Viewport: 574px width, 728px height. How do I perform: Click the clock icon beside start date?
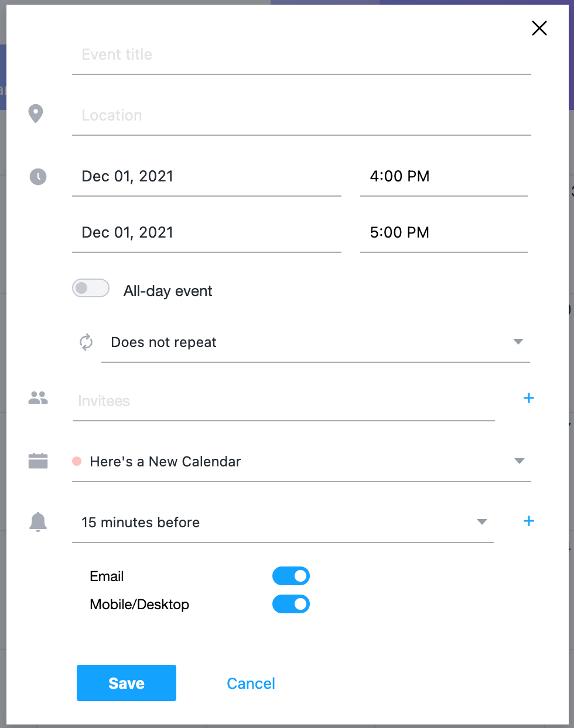38,176
